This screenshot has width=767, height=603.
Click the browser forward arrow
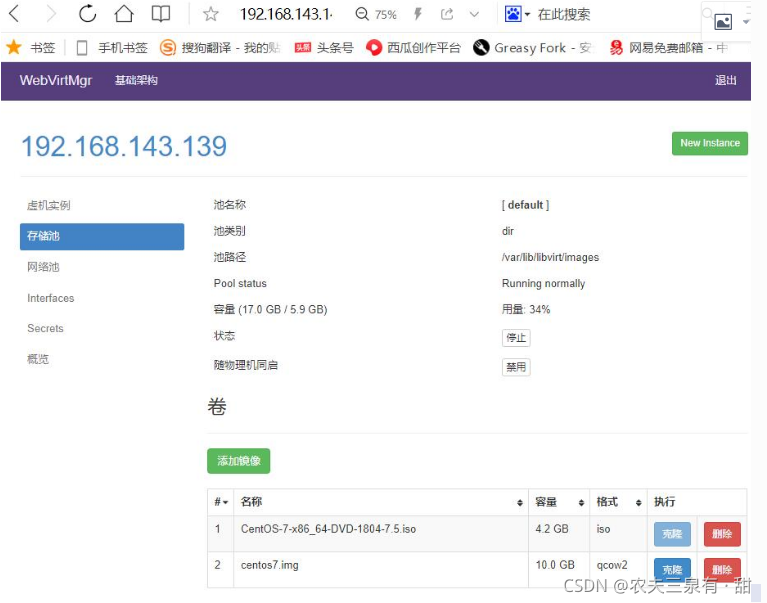(x=51, y=14)
